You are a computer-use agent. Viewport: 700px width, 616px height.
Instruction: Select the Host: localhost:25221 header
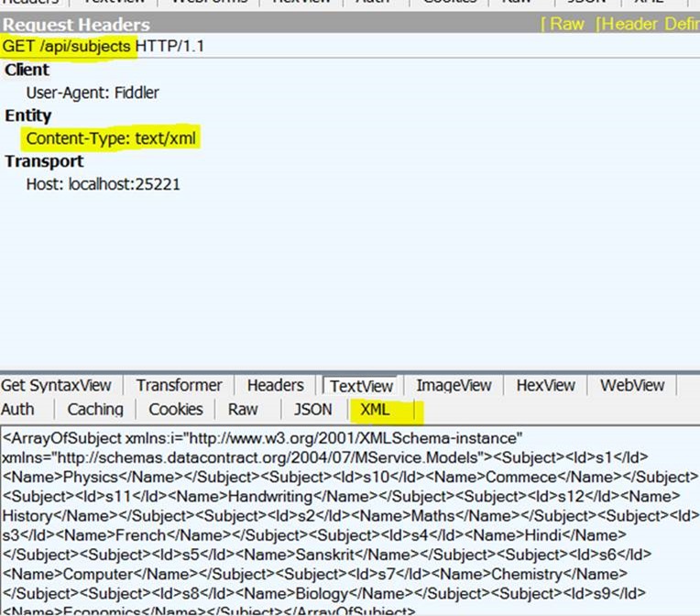(103, 184)
